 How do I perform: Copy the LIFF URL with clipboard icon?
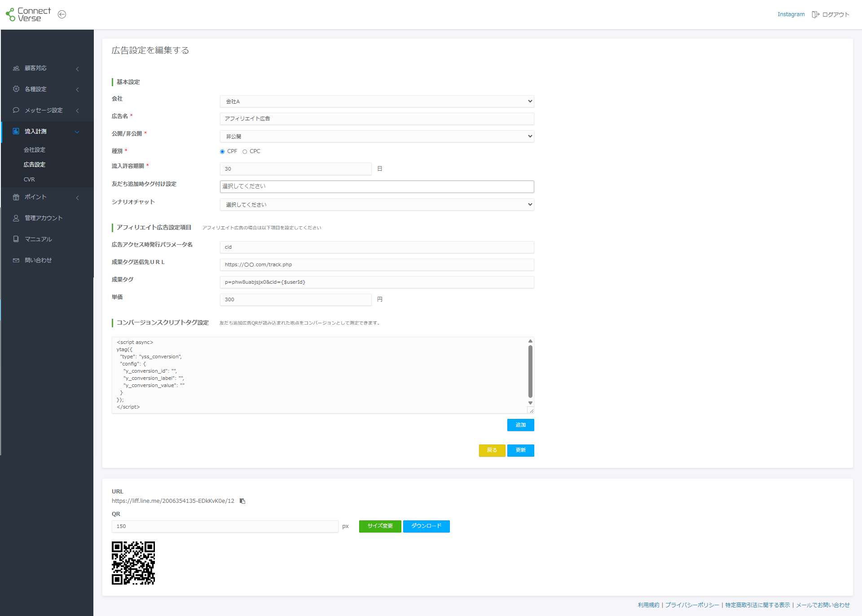click(x=242, y=501)
